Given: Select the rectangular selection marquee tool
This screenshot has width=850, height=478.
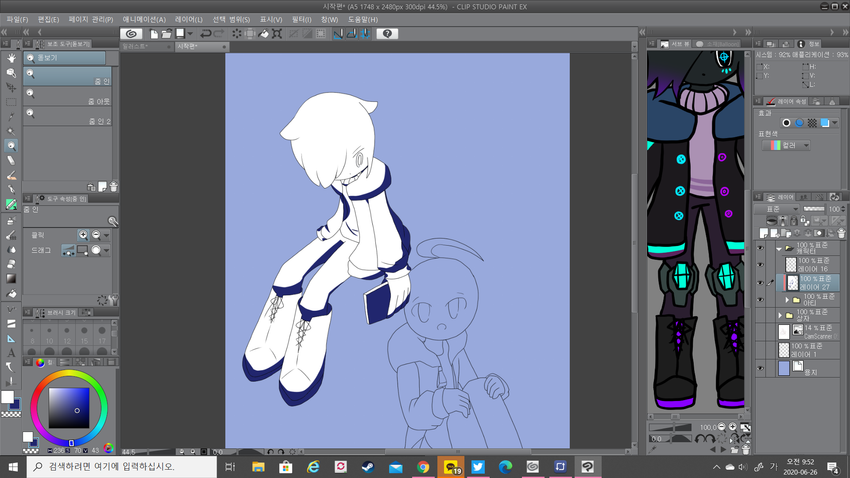Looking at the screenshot, I should tap(11, 102).
